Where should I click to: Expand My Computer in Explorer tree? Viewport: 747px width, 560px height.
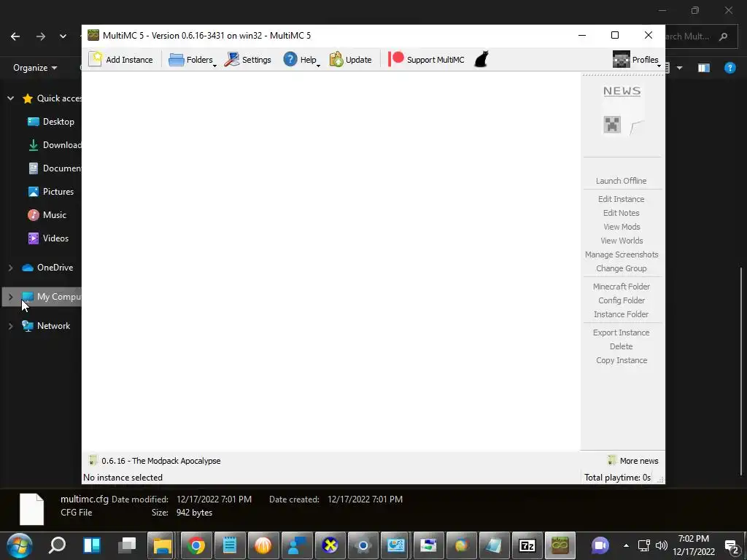(x=10, y=297)
